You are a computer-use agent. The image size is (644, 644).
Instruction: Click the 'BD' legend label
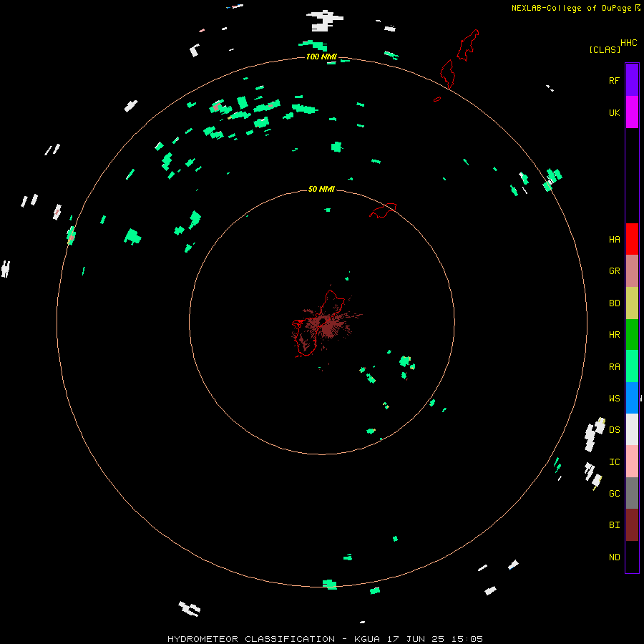point(614,303)
